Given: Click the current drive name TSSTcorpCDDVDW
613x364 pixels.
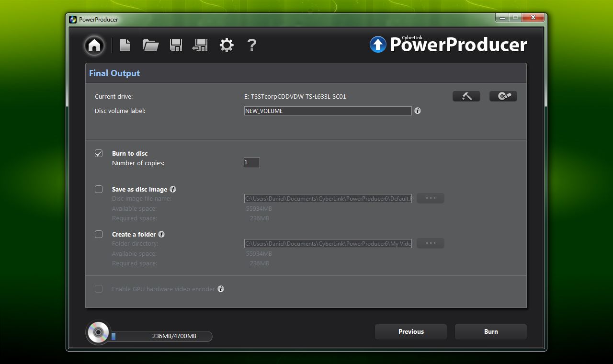Looking at the screenshot, I should pyautogui.click(x=295, y=96).
